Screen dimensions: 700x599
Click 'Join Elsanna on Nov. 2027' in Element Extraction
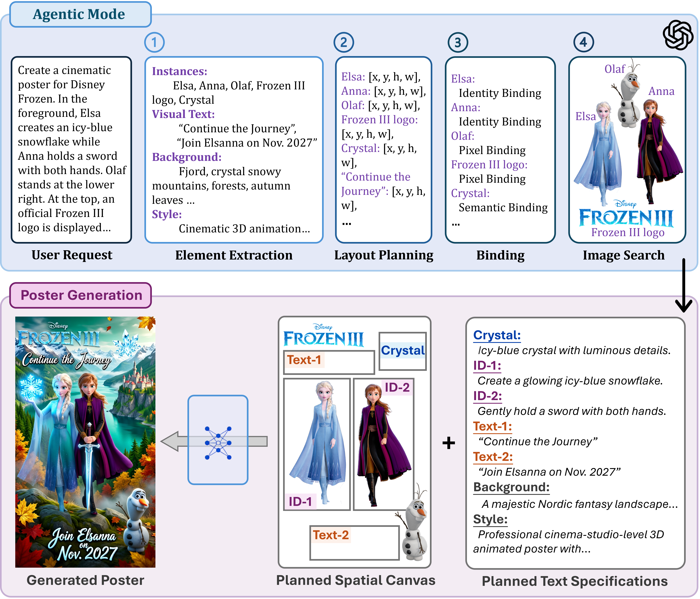pyautogui.click(x=247, y=143)
